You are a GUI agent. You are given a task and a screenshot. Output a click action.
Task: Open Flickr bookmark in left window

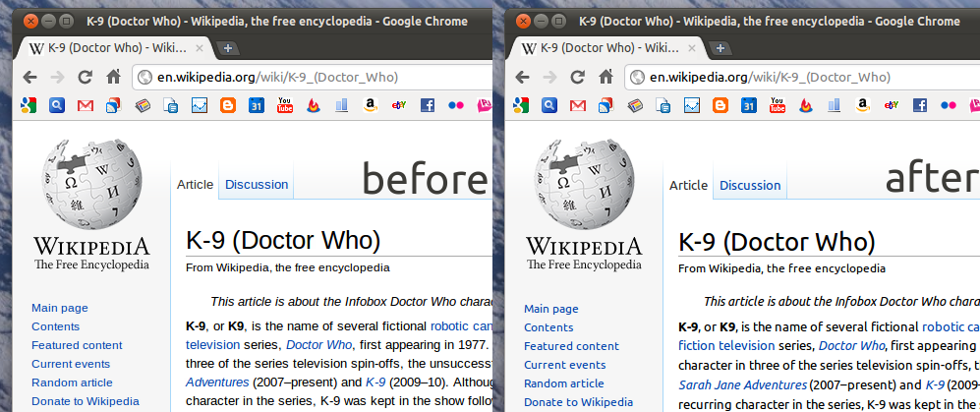[x=456, y=105]
